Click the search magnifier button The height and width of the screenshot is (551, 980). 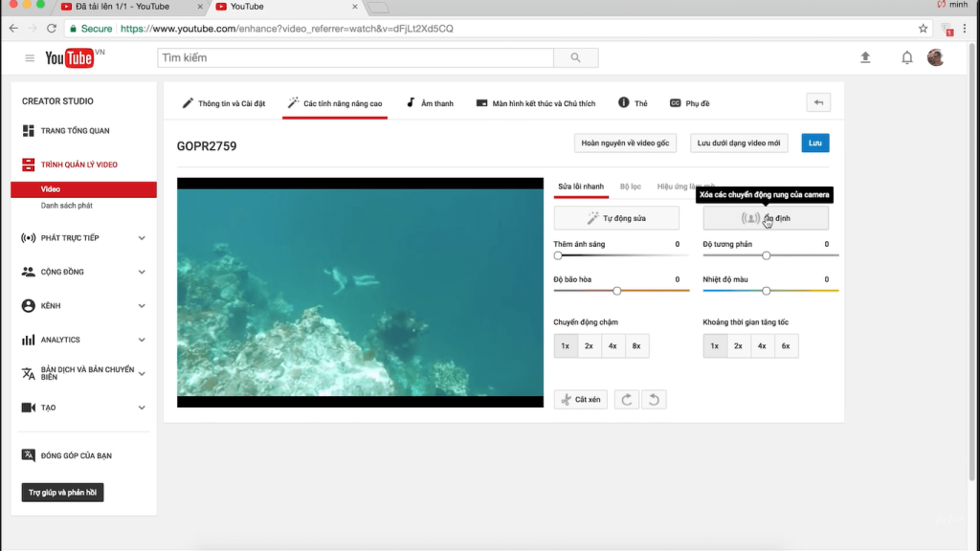pyautogui.click(x=575, y=58)
